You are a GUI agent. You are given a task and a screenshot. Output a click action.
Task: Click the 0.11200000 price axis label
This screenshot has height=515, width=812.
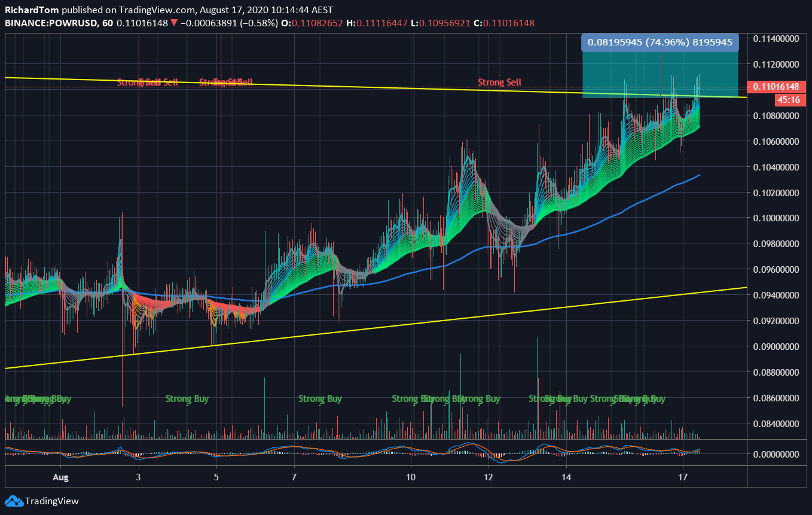(x=776, y=64)
